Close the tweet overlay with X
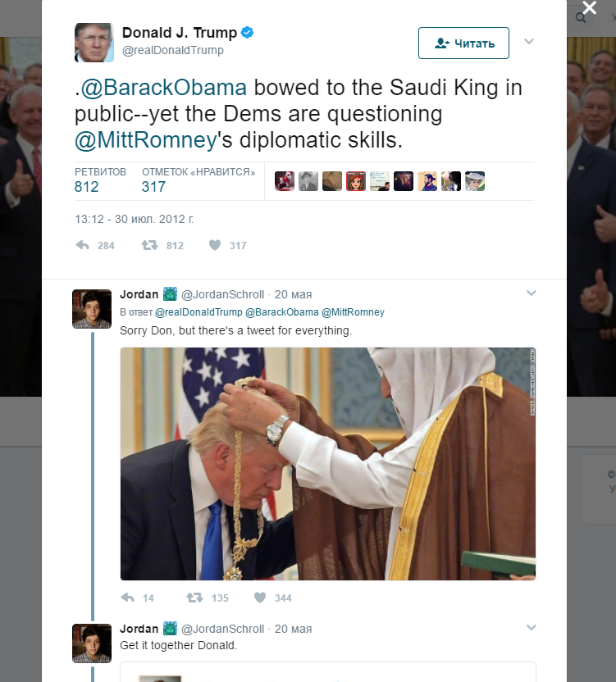 590,7
